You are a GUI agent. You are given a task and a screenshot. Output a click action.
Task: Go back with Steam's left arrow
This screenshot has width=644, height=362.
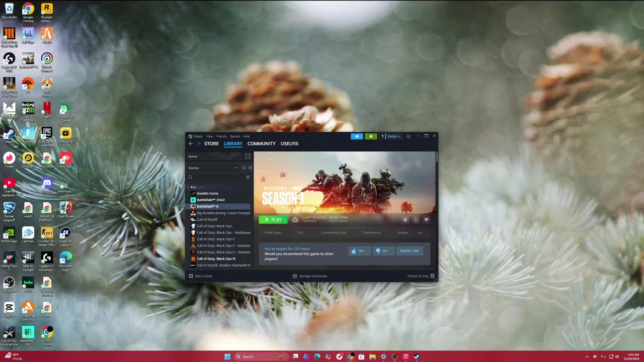click(191, 143)
